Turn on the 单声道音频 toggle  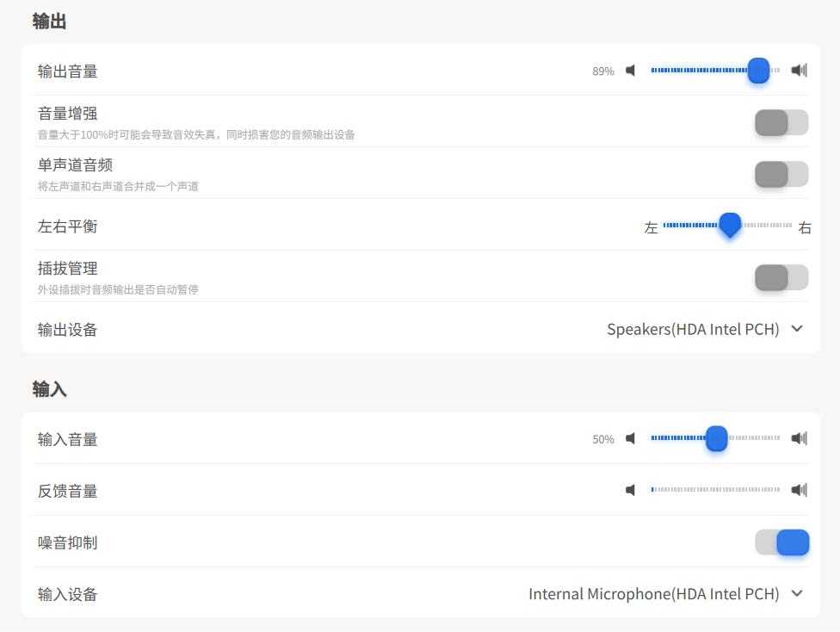[781, 174]
